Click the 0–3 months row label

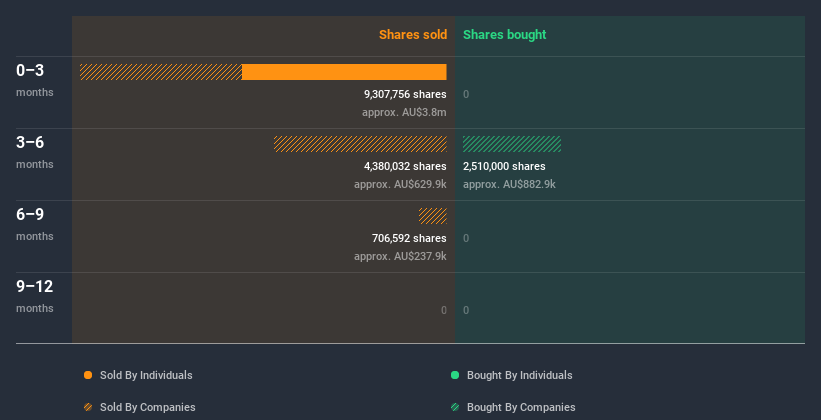[x=35, y=80]
